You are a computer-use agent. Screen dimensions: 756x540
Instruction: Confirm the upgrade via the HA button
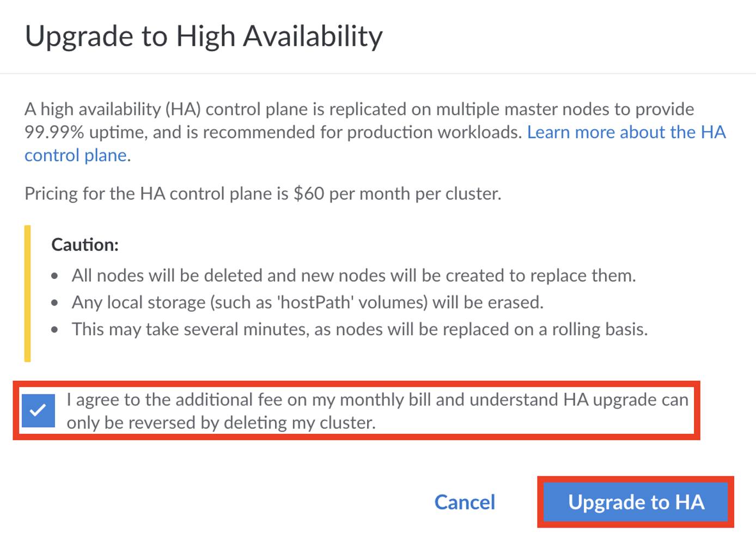click(x=635, y=502)
